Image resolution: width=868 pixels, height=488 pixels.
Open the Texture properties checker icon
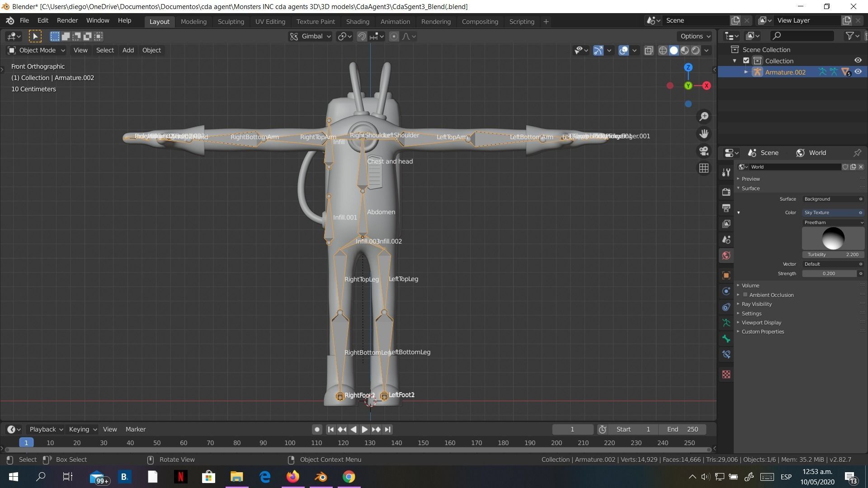[726, 375]
